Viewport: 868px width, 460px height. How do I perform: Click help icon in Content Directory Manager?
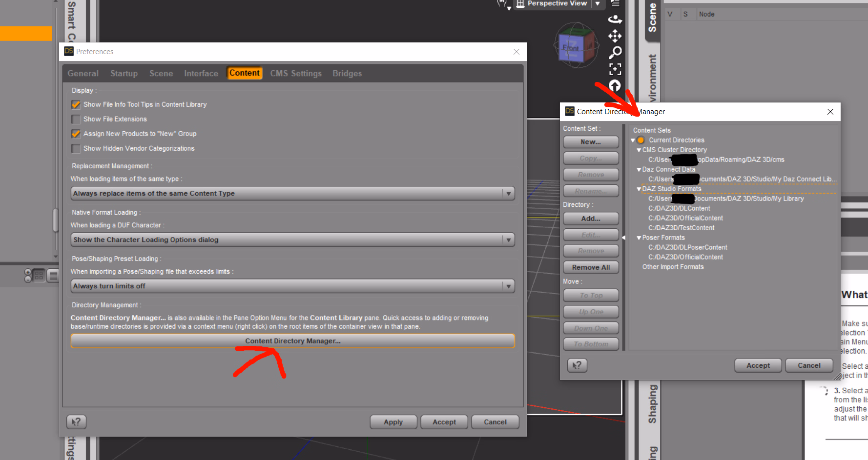(577, 365)
